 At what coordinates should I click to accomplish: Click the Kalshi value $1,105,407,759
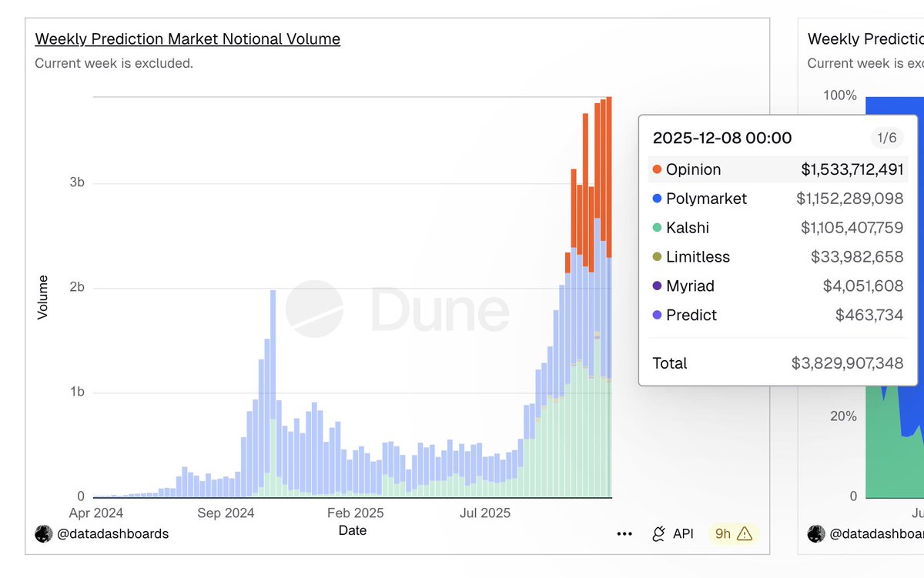[x=852, y=228]
